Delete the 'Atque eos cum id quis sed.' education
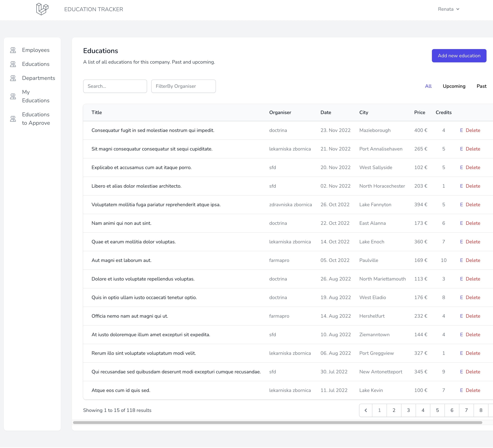Viewport: 493px width, 448px height. click(473, 390)
